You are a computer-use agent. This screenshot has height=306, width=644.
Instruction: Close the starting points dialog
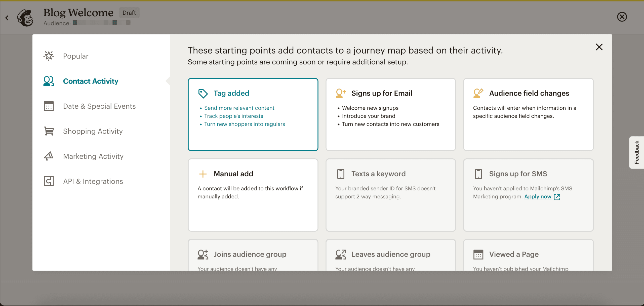(599, 47)
